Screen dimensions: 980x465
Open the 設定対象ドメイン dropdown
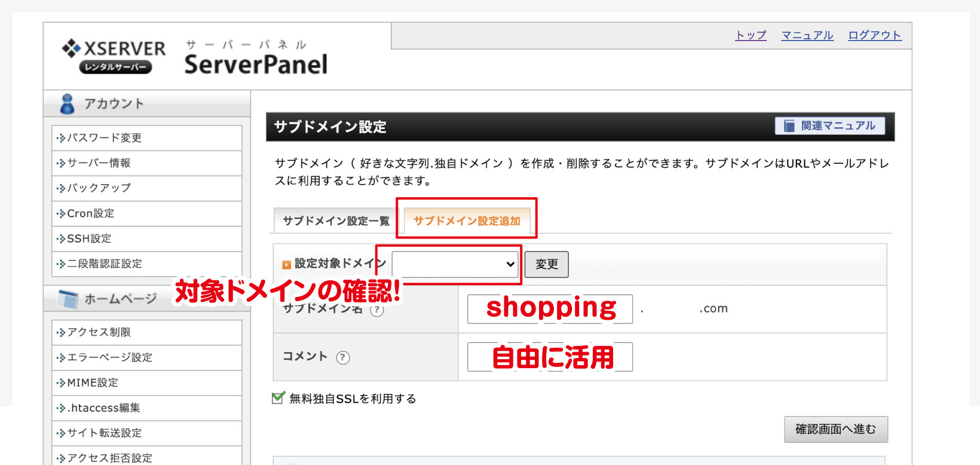click(455, 264)
